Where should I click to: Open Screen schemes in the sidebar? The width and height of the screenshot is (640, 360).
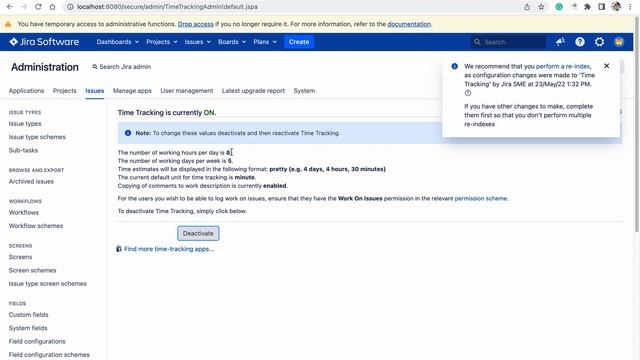point(32,270)
